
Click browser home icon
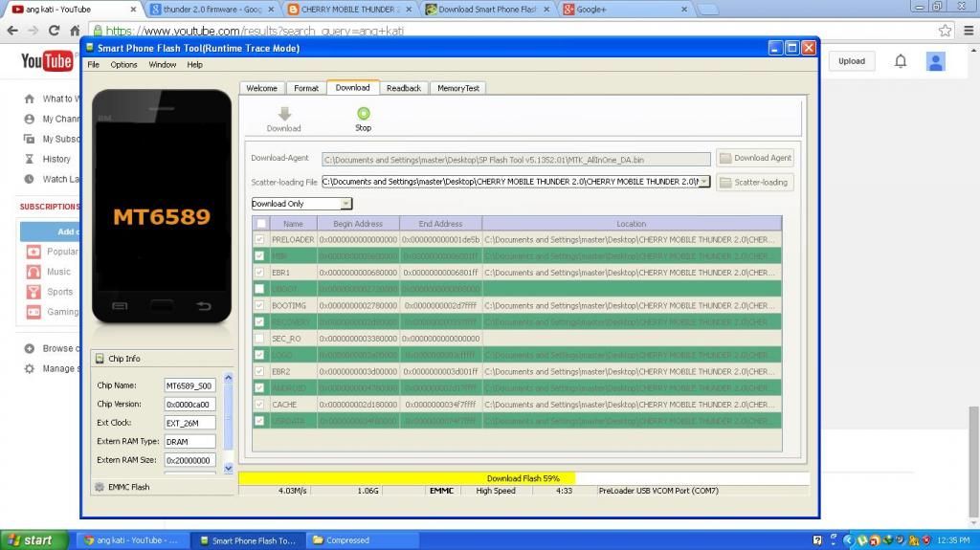pos(75,30)
